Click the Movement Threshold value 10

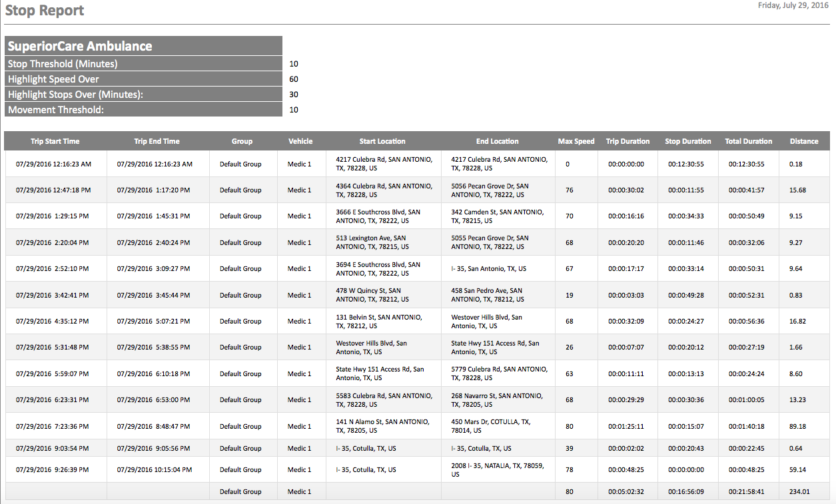[x=294, y=110]
